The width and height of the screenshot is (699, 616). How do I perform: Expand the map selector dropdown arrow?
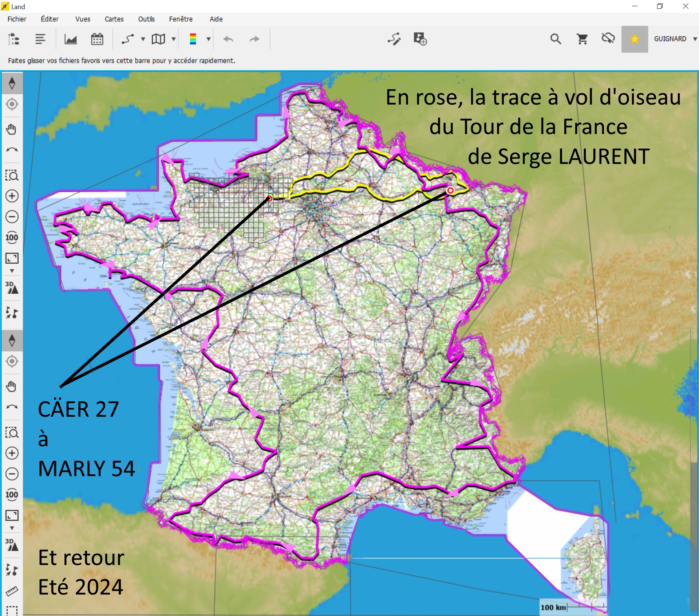click(x=174, y=39)
